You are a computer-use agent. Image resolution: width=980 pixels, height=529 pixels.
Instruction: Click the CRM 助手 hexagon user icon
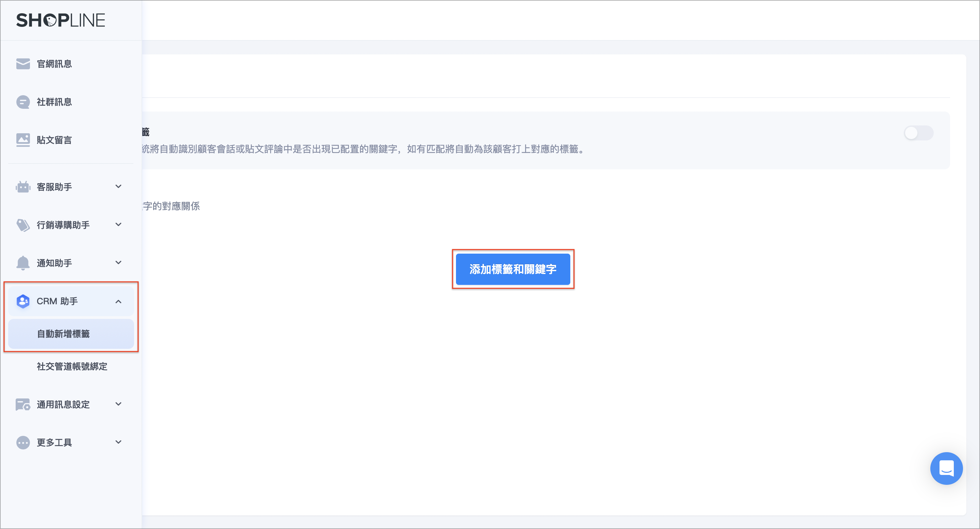(23, 301)
